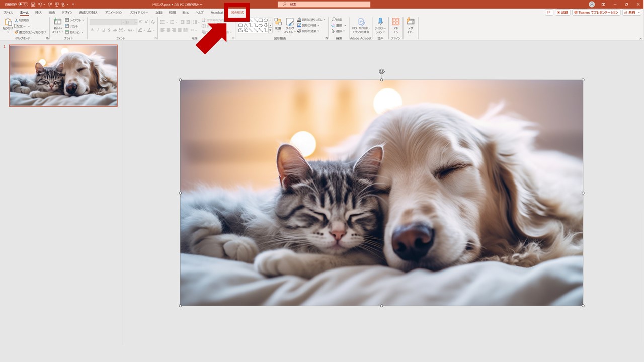Click the Paste (貼り付け) clipboard icon
The height and width of the screenshot is (362, 644).
(8, 22)
